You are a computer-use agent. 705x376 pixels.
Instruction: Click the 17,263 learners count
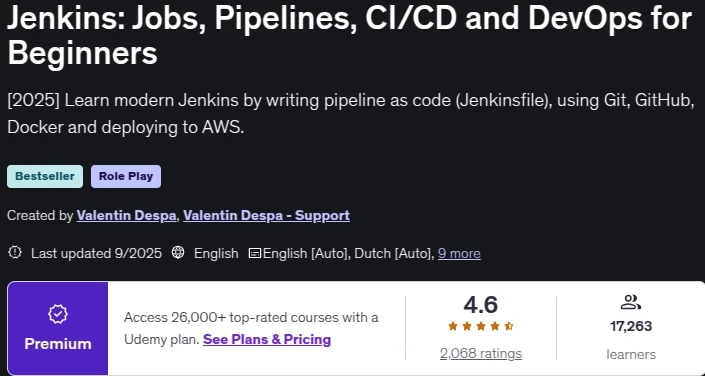631,327
